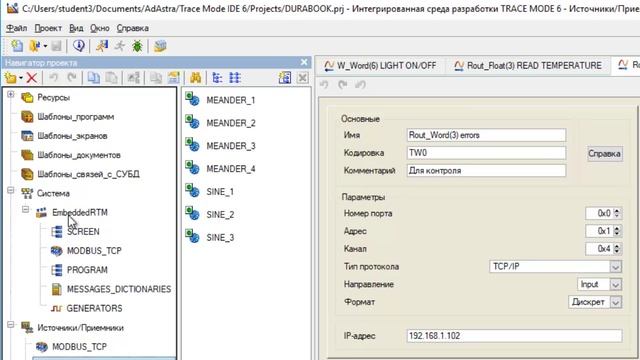Screen dimensions: 640x360
Task: Click the new project toolbar icon
Action: (17, 46)
